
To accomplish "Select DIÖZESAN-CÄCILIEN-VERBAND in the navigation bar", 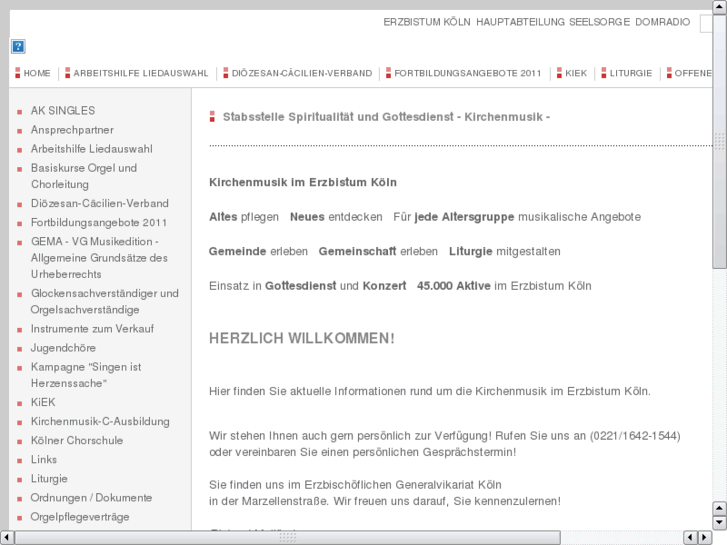I will pyautogui.click(x=302, y=73).
